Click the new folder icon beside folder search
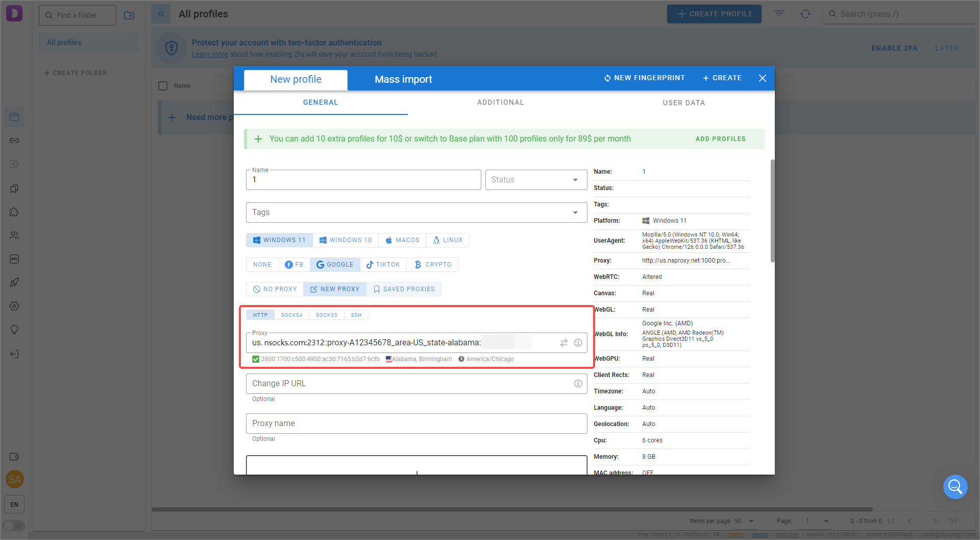 129,15
